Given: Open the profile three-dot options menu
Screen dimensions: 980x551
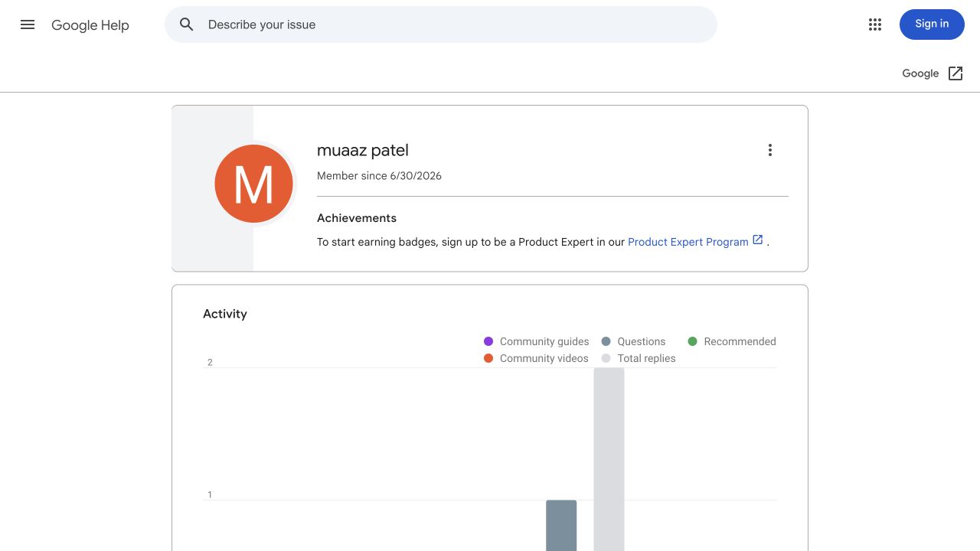Looking at the screenshot, I should (770, 150).
